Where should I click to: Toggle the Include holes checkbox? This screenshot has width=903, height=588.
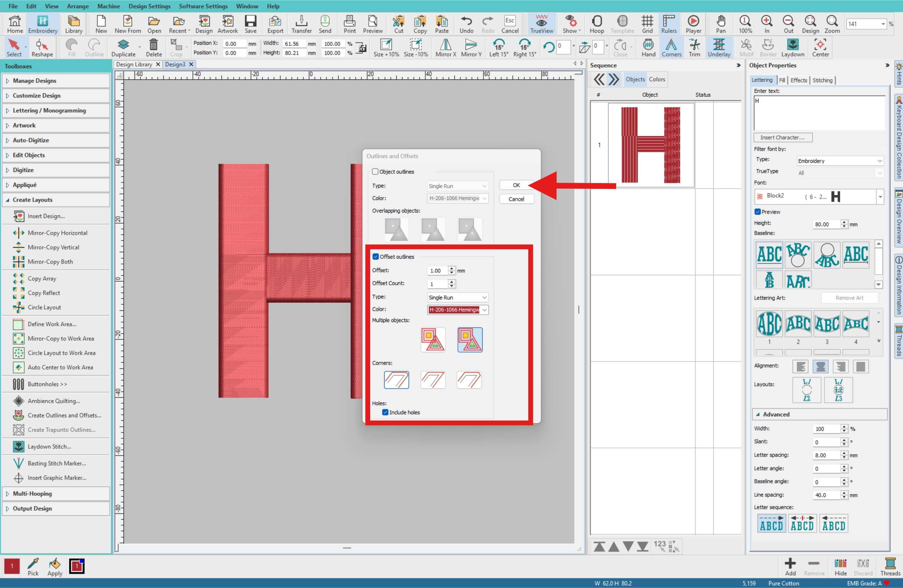tap(385, 412)
